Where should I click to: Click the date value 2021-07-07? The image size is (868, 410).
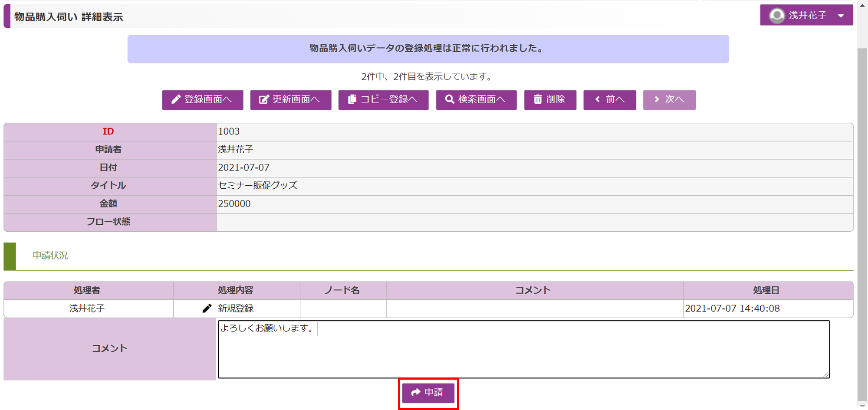(x=243, y=167)
